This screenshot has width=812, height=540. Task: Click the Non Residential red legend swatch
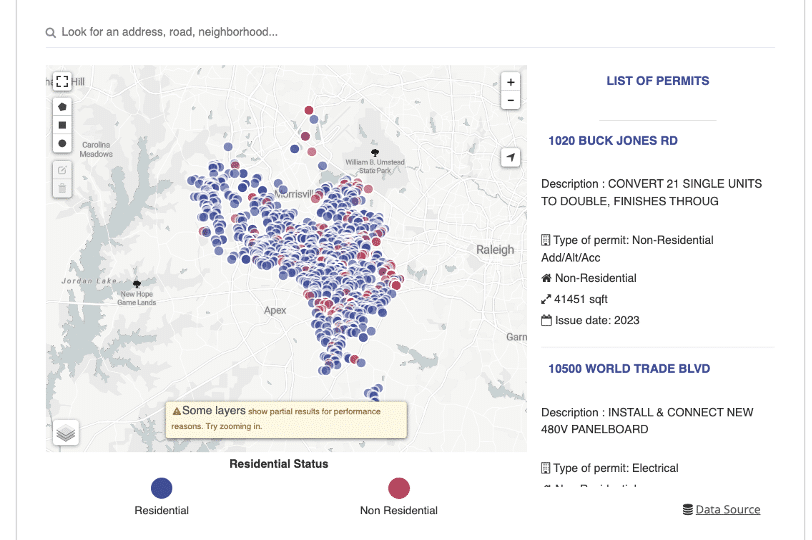[398, 488]
